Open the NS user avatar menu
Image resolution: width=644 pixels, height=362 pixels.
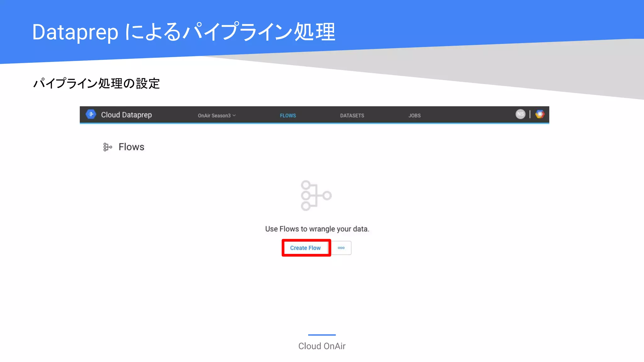click(x=520, y=114)
